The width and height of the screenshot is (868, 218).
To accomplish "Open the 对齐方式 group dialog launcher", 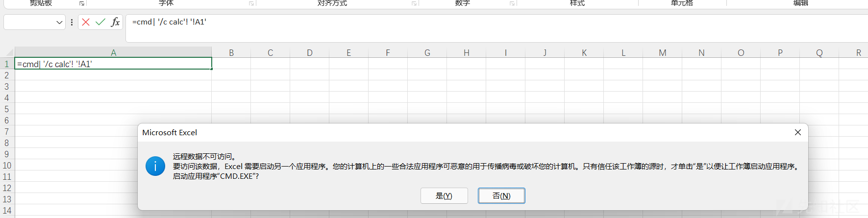I will click(414, 3).
